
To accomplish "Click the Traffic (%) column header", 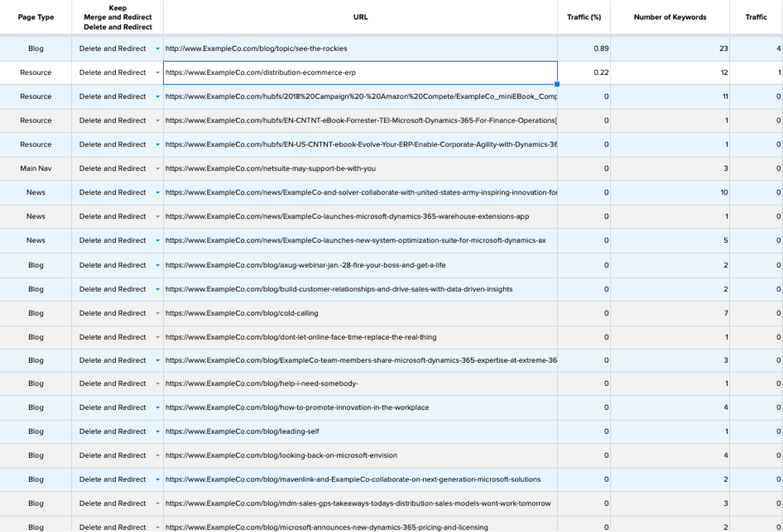I will coord(583,17).
